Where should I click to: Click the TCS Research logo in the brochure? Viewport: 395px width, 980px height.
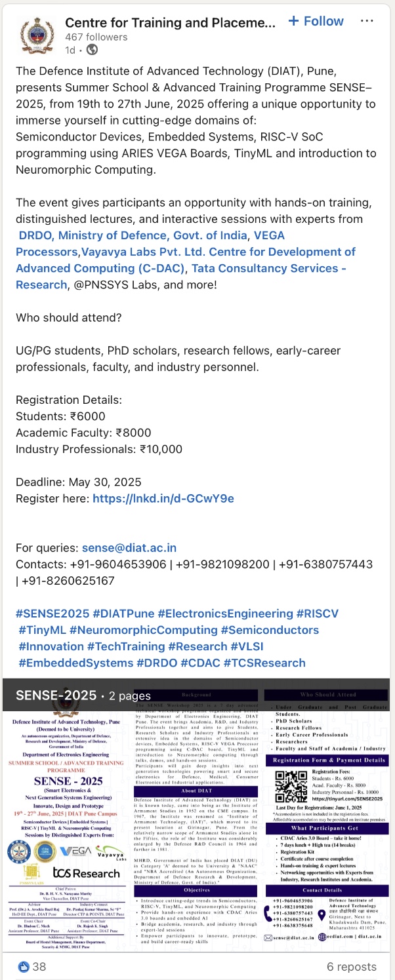click(87, 873)
